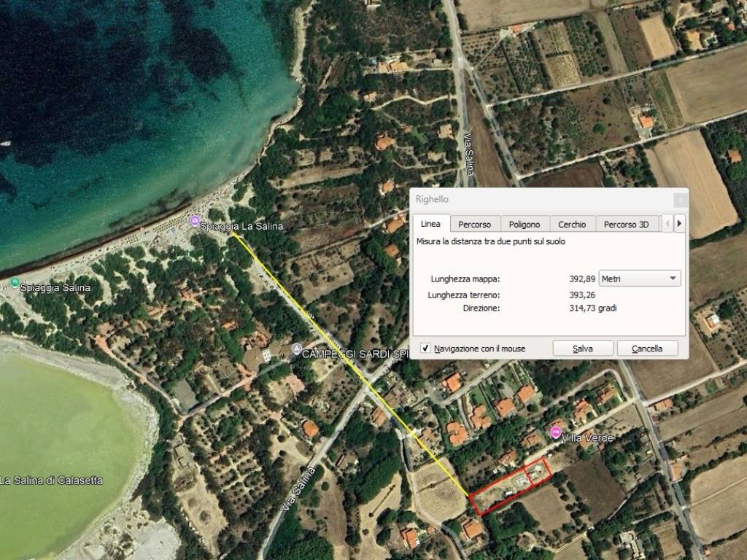
Task: Open the Poligono measurement tab
Action: point(525,225)
